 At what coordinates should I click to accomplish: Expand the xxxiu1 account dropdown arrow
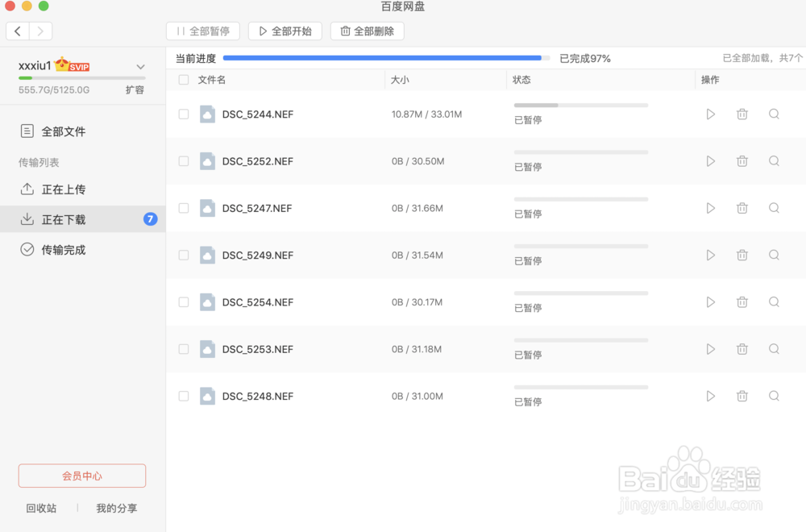(140, 67)
